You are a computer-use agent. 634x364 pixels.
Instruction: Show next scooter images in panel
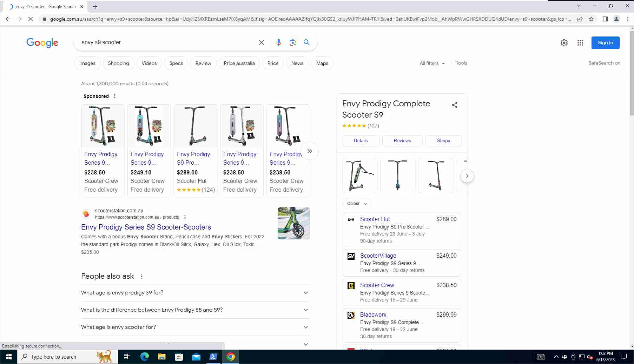coord(467,176)
